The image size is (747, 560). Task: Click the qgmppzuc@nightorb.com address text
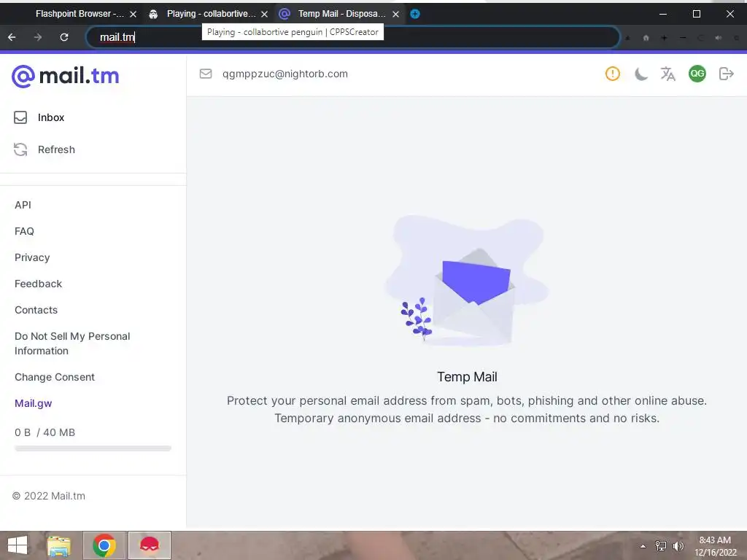click(x=285, y=74)
